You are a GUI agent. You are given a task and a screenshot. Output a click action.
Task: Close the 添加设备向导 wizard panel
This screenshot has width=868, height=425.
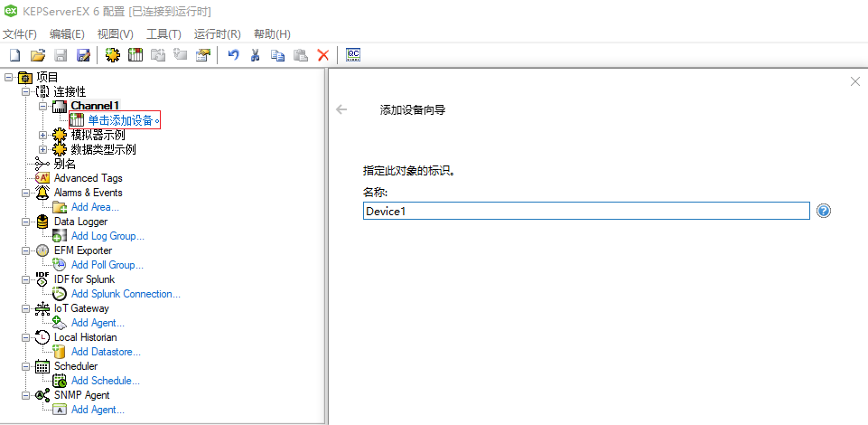pos(854,81)
